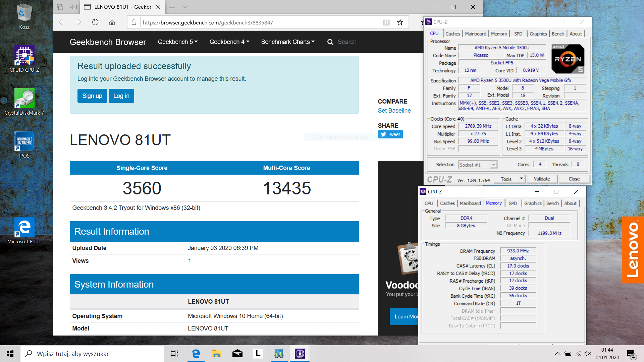This screenshot has width=644, height=362.
Task: Click Windows taskbar search box
Action: [x=92, y=354]
